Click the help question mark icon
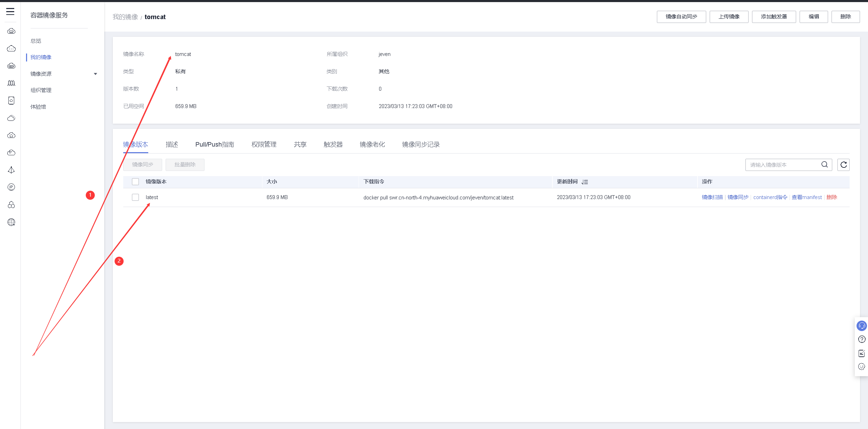The image size is (868, 429). (861, 339)
